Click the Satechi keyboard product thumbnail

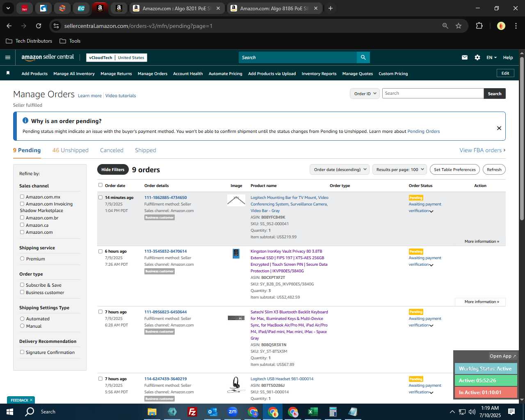[236, 318]
